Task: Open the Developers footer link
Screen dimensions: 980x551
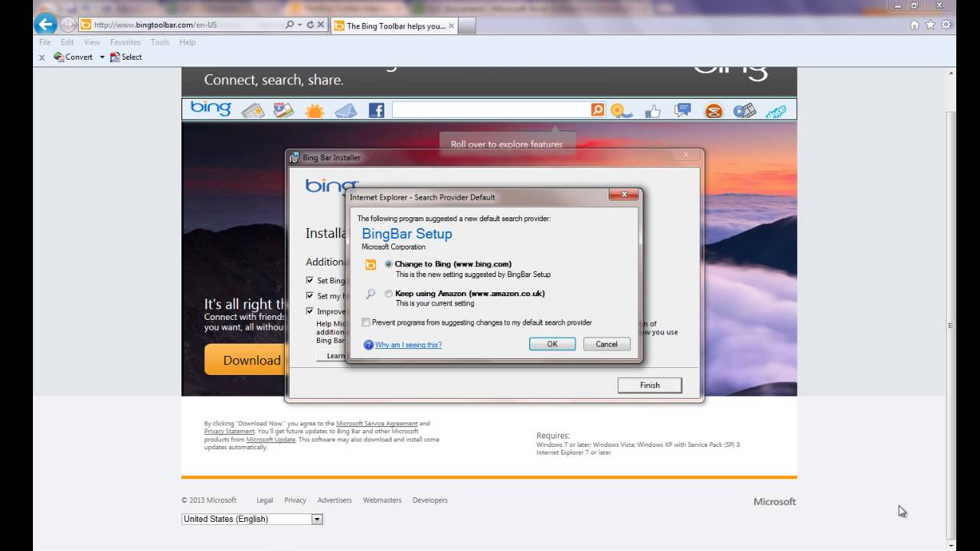Action: [x=430, y=500]
